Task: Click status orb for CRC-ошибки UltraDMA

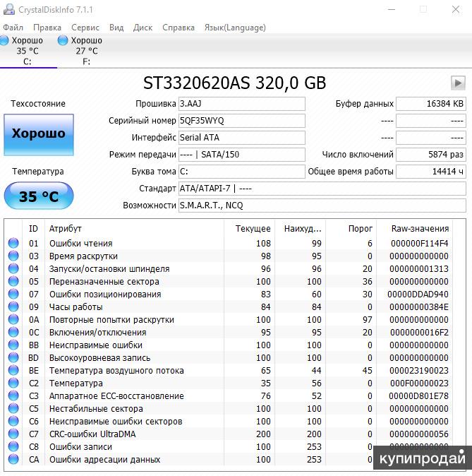Action: click(13, 434)
